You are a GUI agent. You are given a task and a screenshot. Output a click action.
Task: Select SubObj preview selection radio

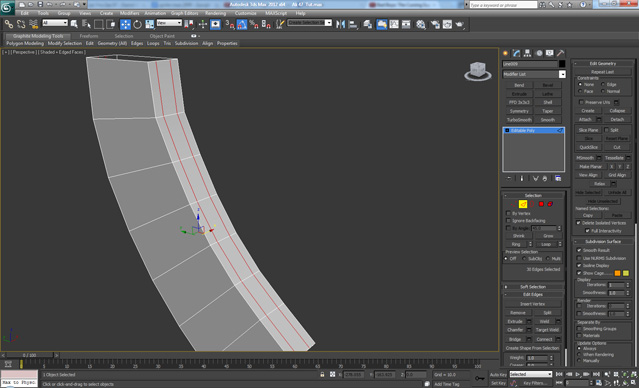524,258
